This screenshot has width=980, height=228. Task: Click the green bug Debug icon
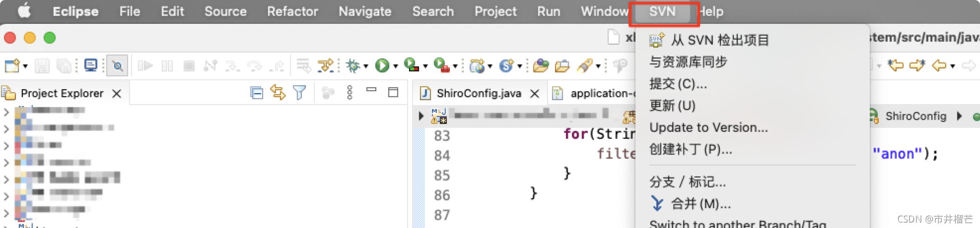[353, 65]
